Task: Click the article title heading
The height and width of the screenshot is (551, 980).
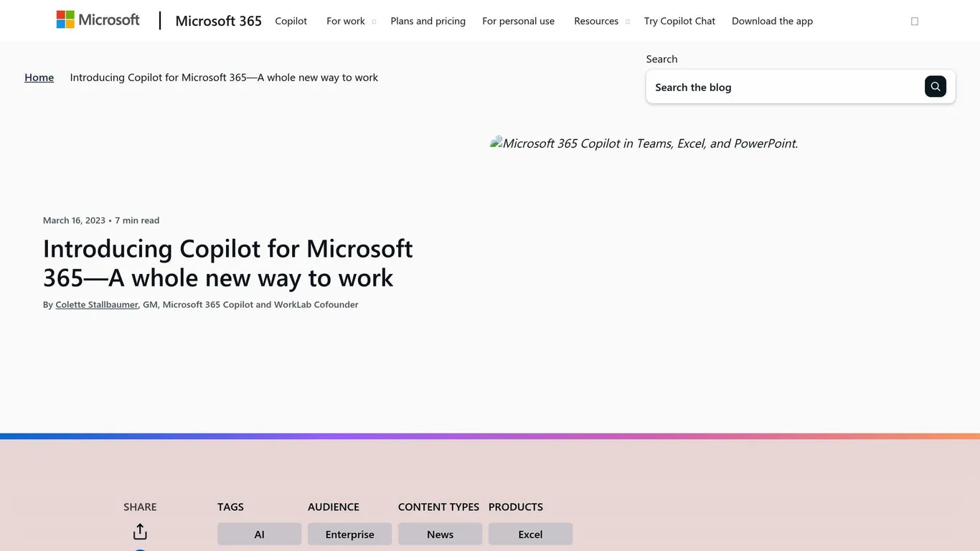Action: tap(228, 263)
